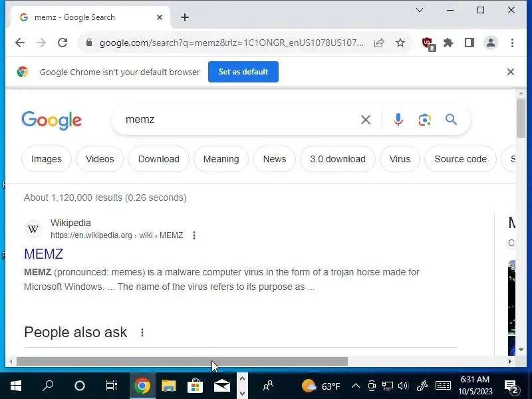The height and width of the screenshot is (399, 532).
Task: Select the Images filter tab
Action: coord(47,159)
